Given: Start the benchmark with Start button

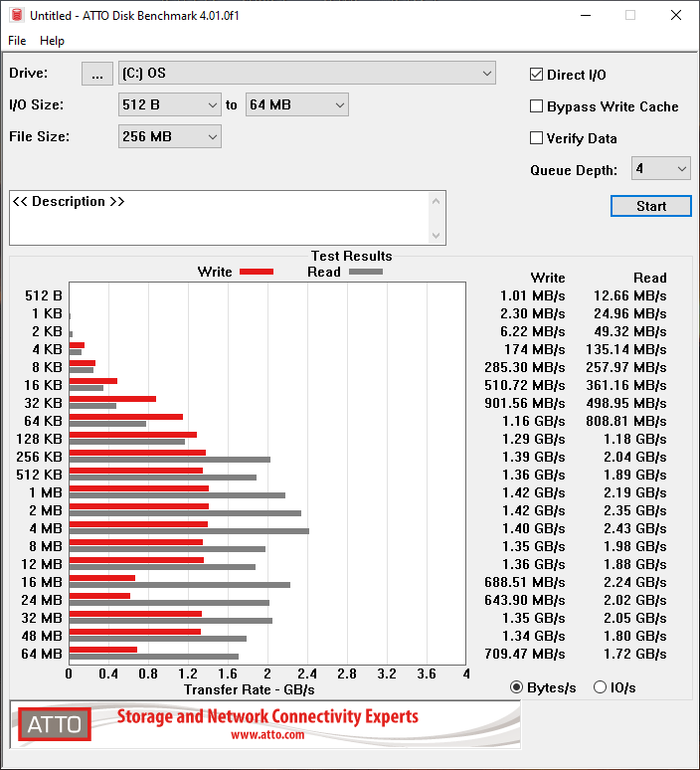Looking at the screenshot, I should tap(651, 206).
